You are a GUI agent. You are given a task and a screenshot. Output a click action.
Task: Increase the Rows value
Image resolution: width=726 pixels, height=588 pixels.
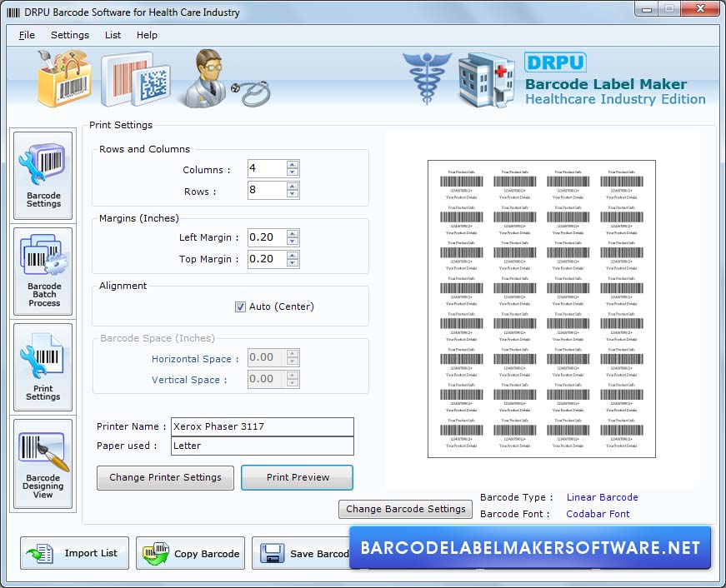pyautogui.click(x=293, y=186)
